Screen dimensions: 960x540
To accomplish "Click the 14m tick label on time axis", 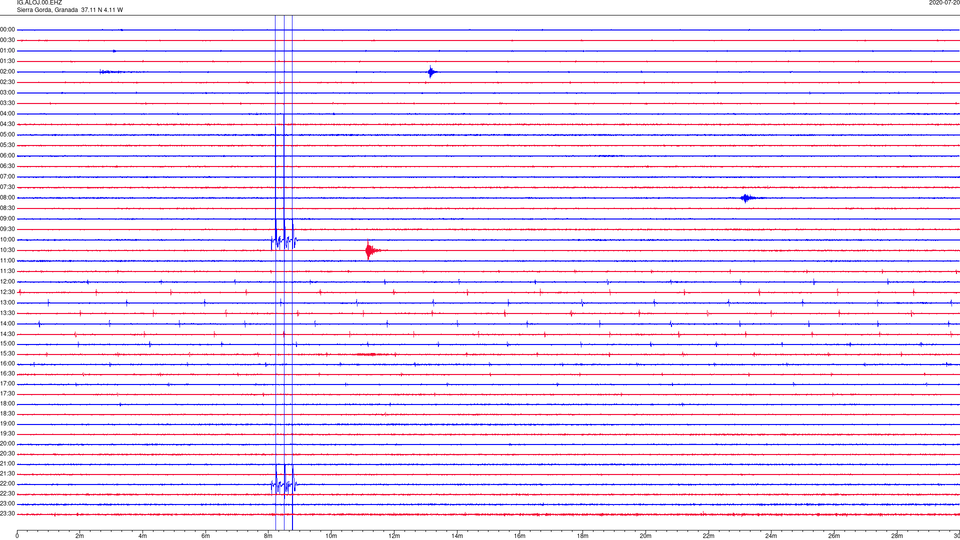I will 457,536.
